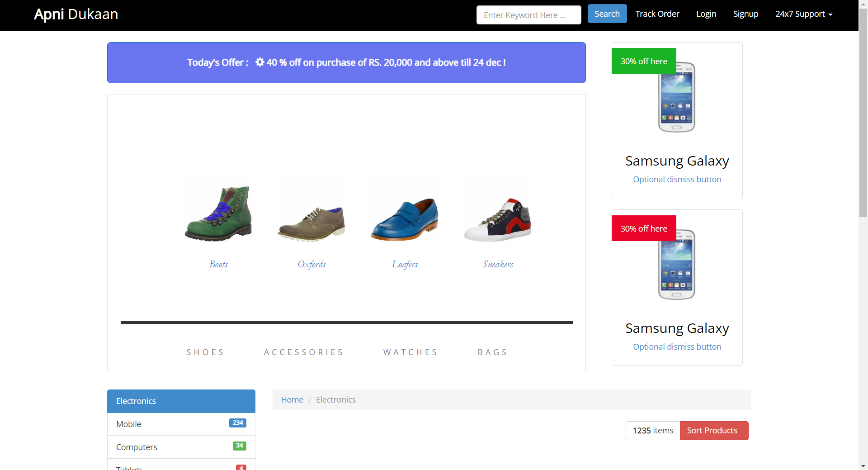Screen dimensions: 868x470
Task: Click the Home breadcrumb link
Action: pyautogui.click(x=292, y=399)
